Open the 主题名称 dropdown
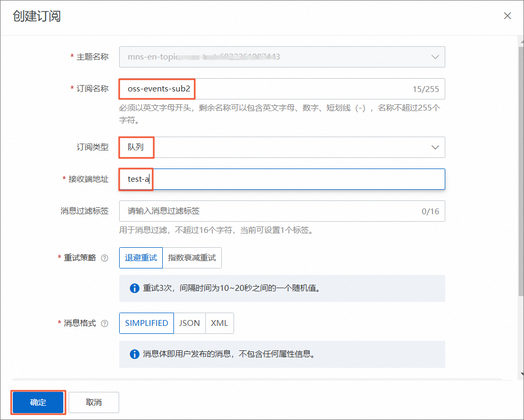This screenshot has width=524, height=420. click(282, 57)
